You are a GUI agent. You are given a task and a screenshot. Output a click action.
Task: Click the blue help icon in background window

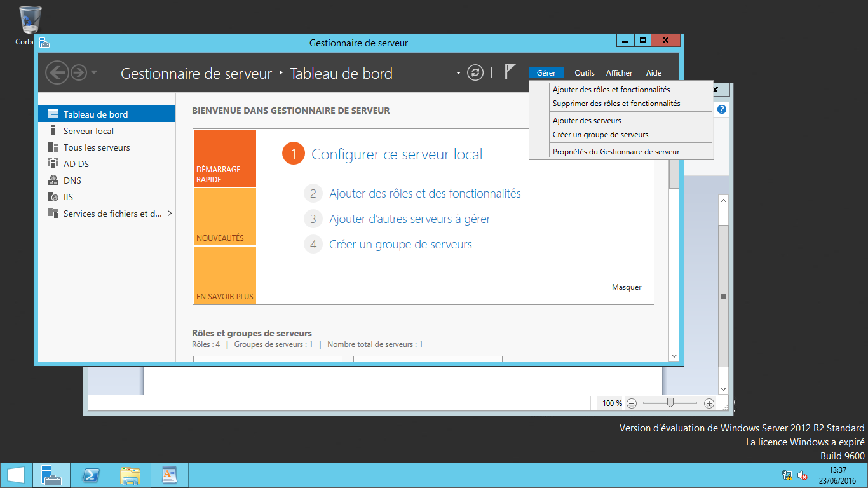click(722, 109)
